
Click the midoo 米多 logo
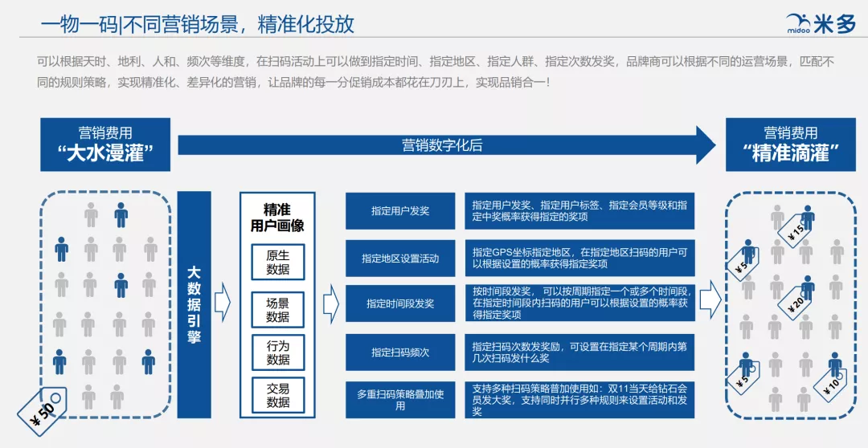(x=821, y=24)
